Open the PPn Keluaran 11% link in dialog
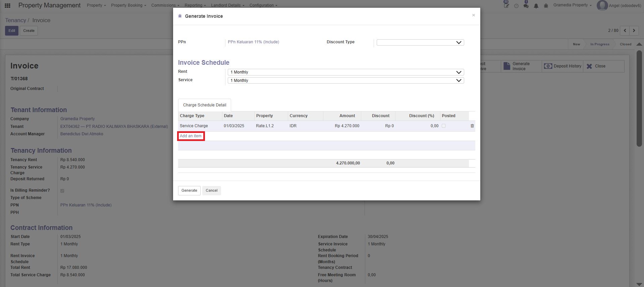Viewport: 644px width, 287px height. click(x=254, y=42)
